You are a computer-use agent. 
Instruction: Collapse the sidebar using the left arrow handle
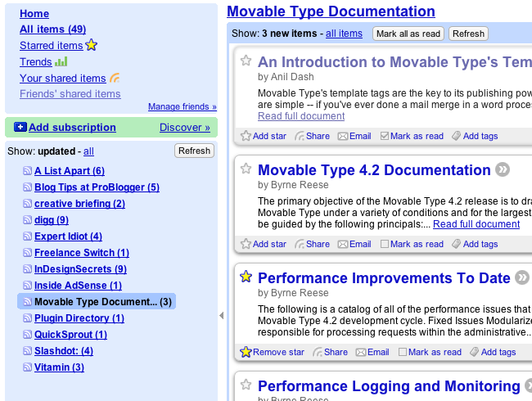click(222, 316)
